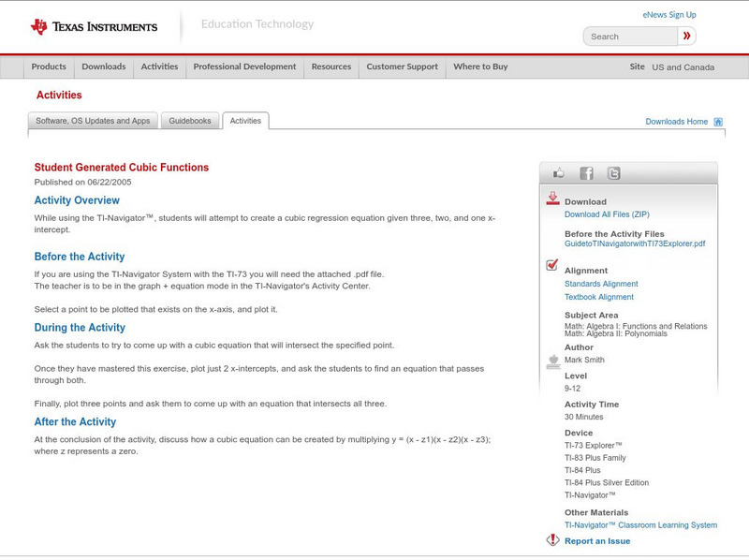The width and height of the screenshot is (749, 560).
Task: Click the TI-83 Plus Family device entry
Action: pos(595,458)
